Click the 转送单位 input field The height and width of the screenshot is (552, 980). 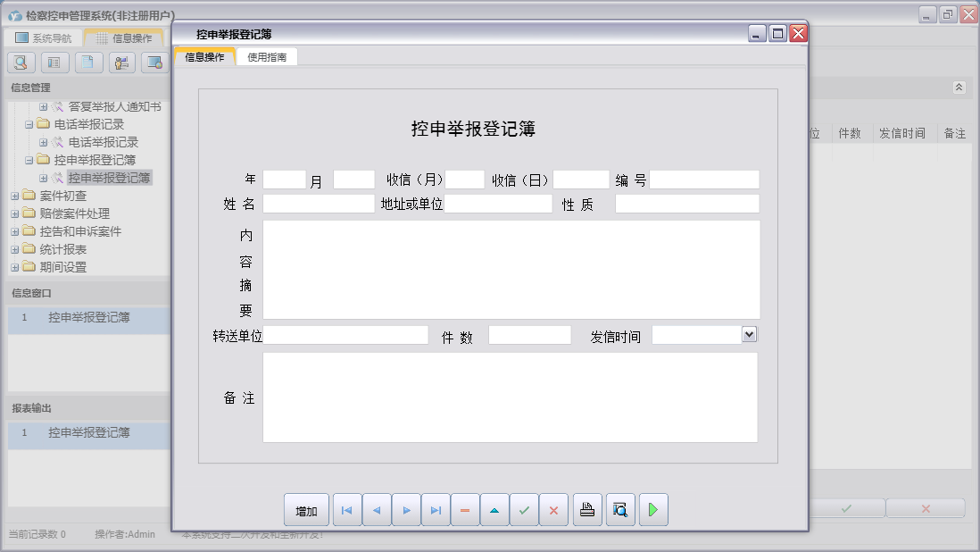pos(345,335)
